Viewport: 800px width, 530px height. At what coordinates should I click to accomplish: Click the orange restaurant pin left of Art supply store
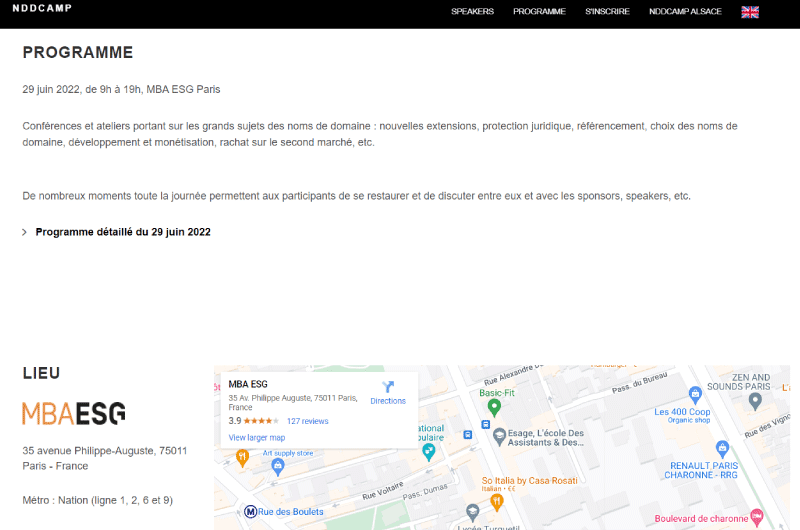[x=242, y=458]
